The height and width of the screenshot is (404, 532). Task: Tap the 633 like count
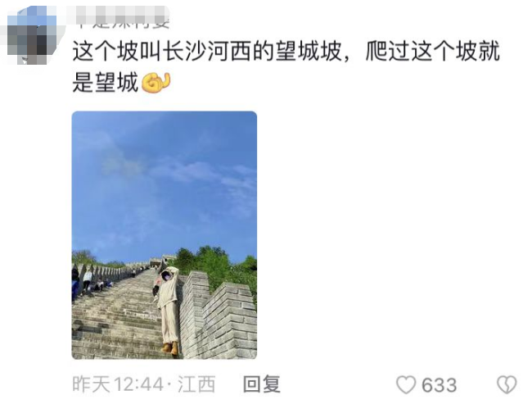[439, 385]
